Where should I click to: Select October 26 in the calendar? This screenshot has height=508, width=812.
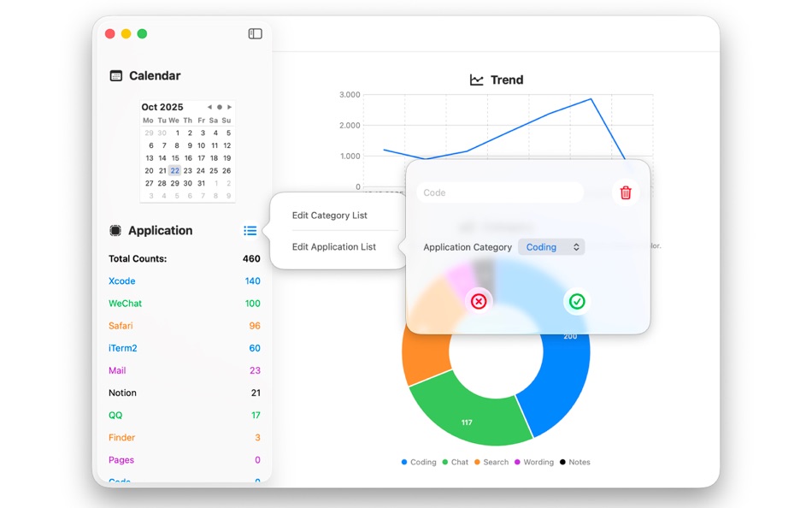click(x=227, y=170)
